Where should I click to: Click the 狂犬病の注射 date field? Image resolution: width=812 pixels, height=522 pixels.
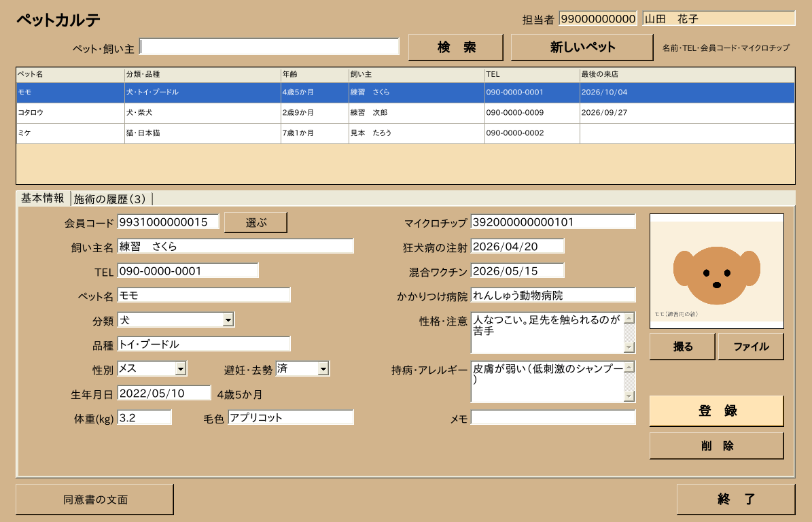point(517,247)
